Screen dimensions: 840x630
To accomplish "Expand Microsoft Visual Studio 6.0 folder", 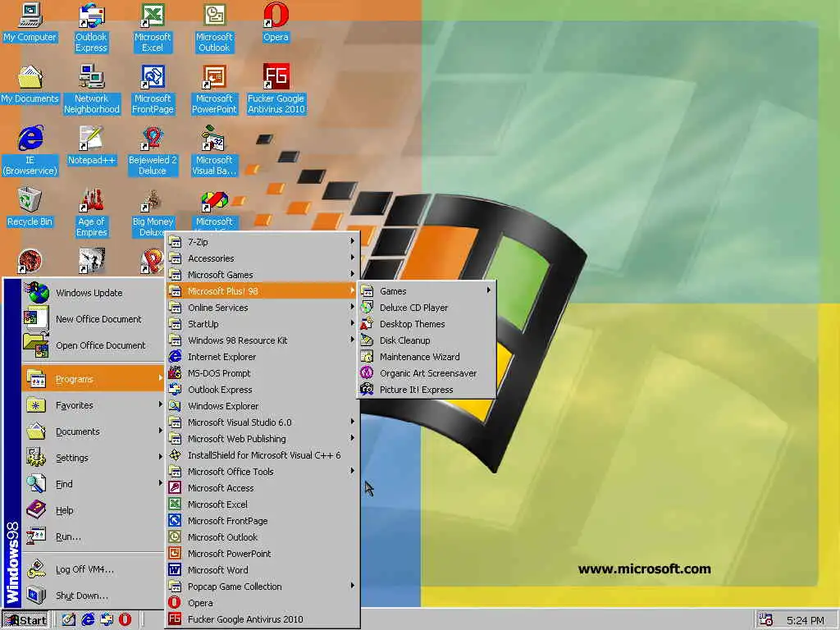I will tap(262, 422).
